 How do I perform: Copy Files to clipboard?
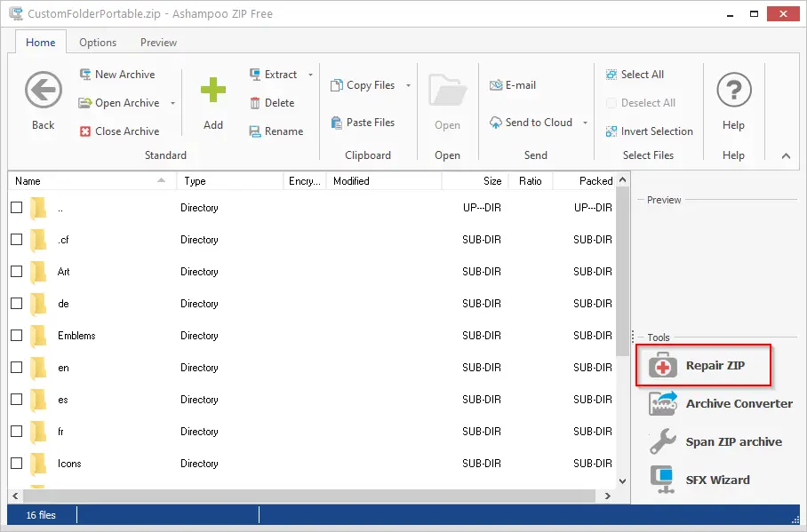click(x=363, y=85)
